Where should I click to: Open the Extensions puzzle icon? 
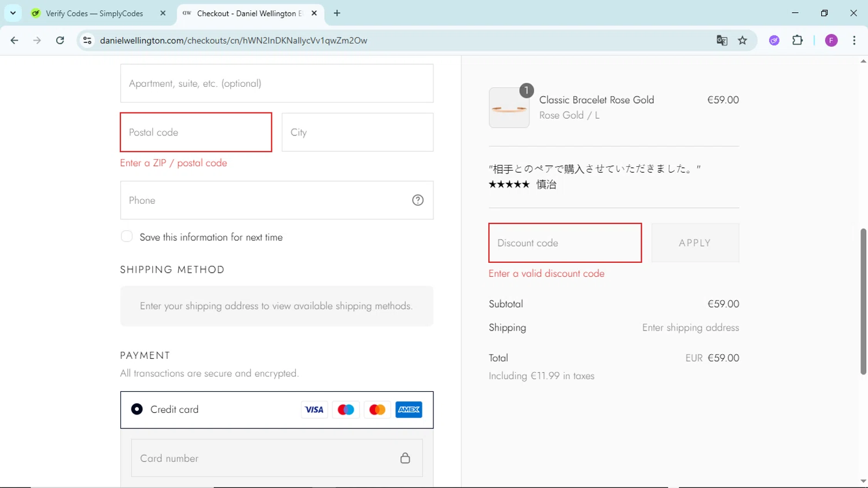tap(797, 41)
